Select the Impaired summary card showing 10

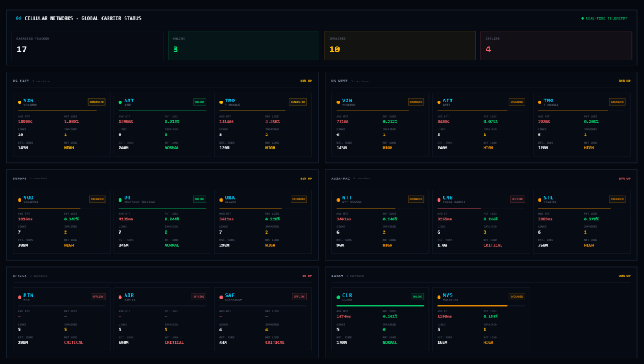[x=400, y=45]
